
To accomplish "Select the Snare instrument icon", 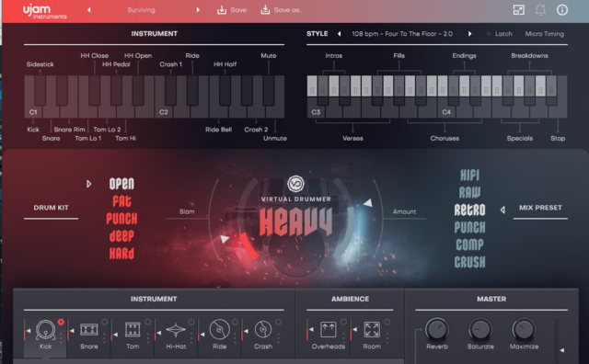I will [89, 330].
